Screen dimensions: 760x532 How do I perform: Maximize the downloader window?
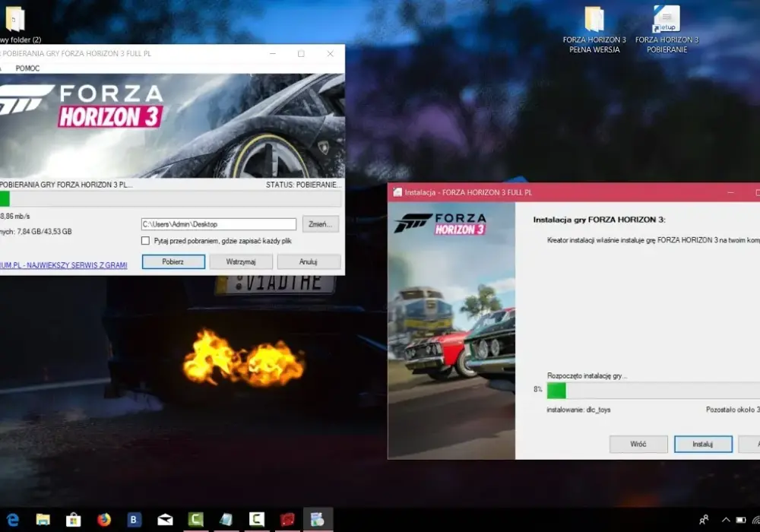pos(301,53)
